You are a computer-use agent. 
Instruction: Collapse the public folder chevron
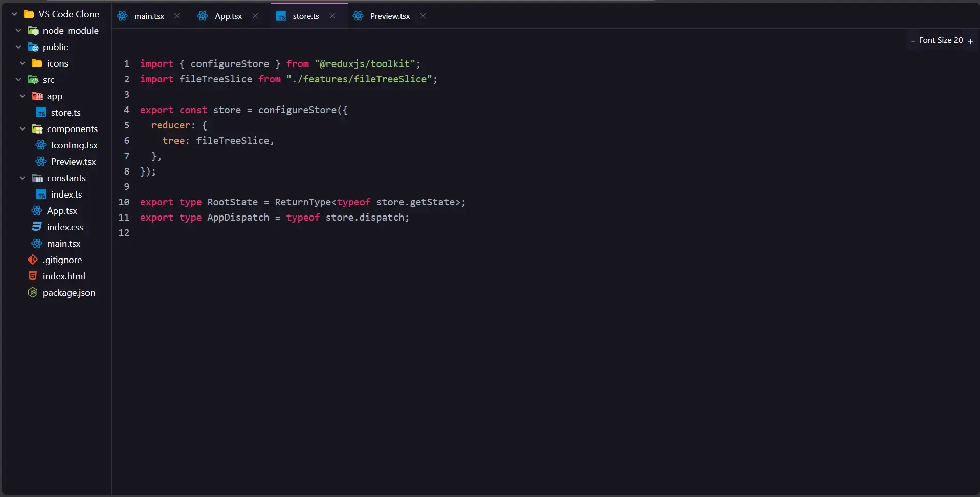tap(18, 47)
